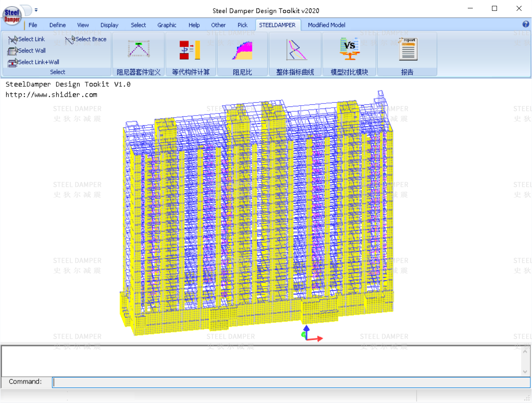
Task: Switch to the STEELDAMPER ribbon tab
Action: [x=277, y=25]
